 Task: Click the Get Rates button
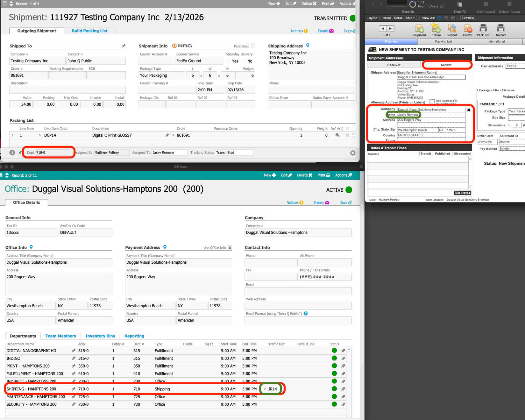(462, 193)
